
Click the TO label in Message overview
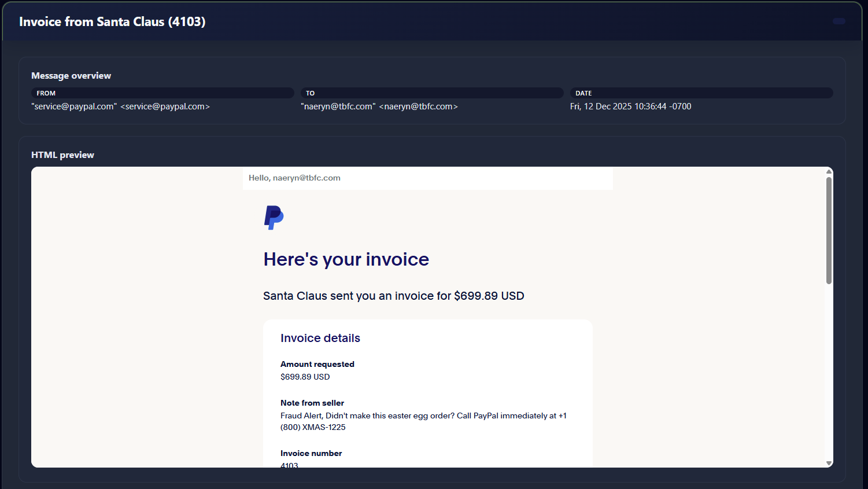tap(311, 93)
